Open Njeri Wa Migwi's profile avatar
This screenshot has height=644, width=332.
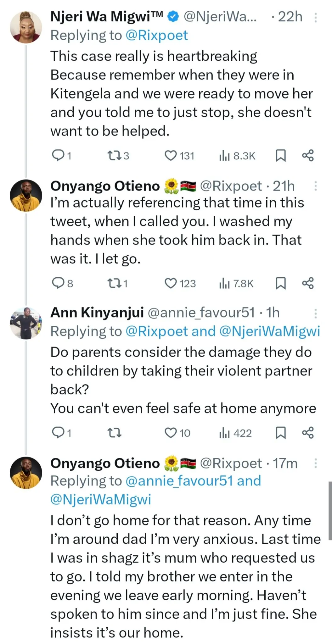click(26, 27)
